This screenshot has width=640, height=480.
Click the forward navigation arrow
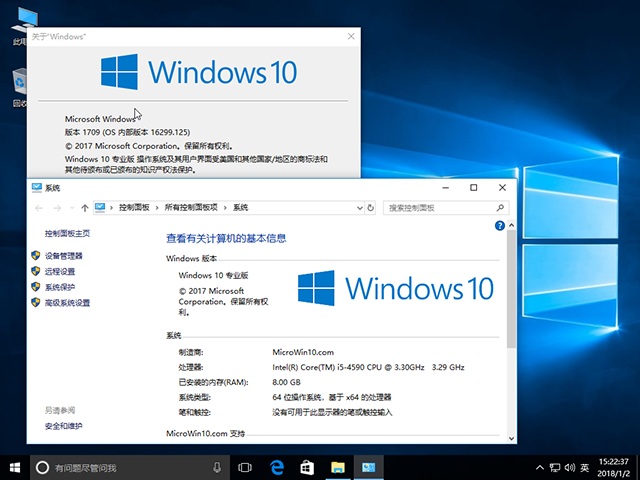point(57,208)
